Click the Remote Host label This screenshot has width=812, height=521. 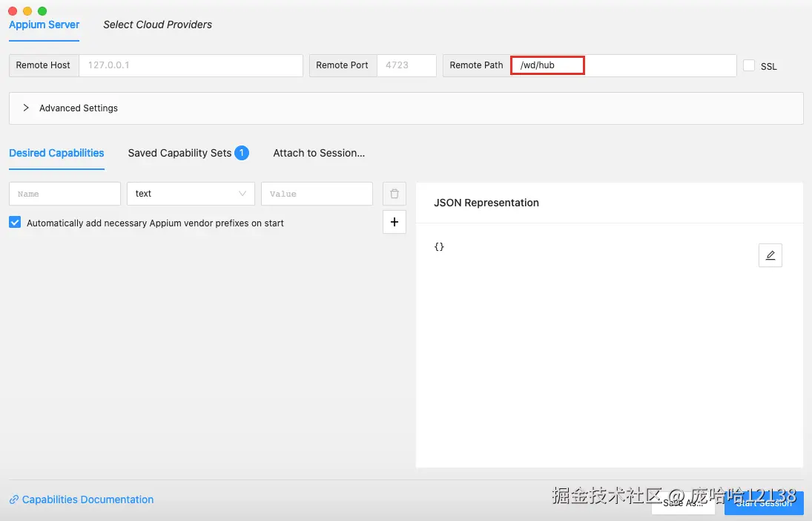(x=43, y=65)
